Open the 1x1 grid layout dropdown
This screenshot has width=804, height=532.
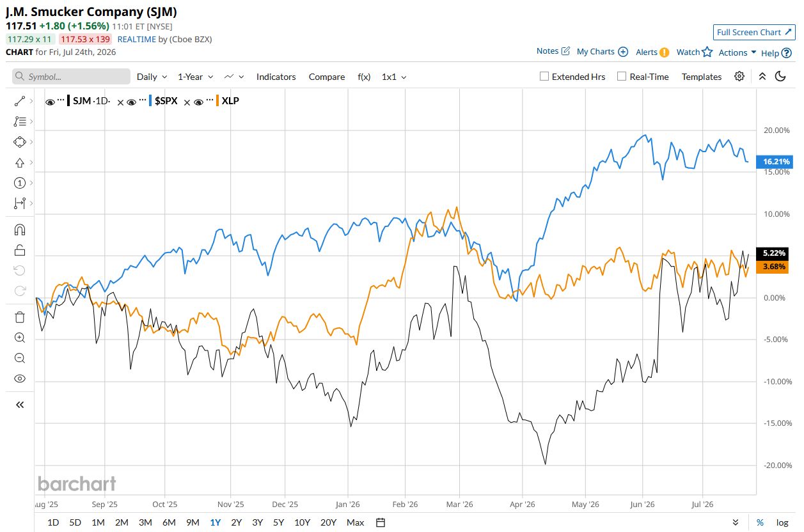394,77
